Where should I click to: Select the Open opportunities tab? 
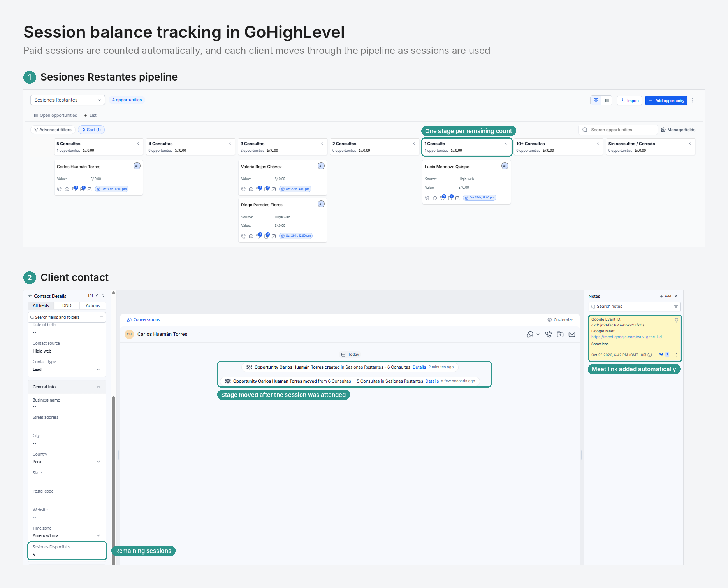coord(55,116)
